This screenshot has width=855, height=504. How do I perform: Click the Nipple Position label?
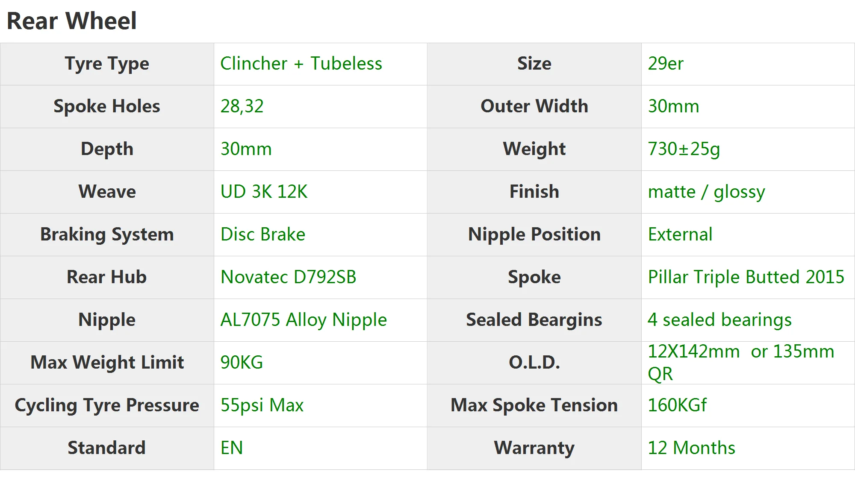534,234
